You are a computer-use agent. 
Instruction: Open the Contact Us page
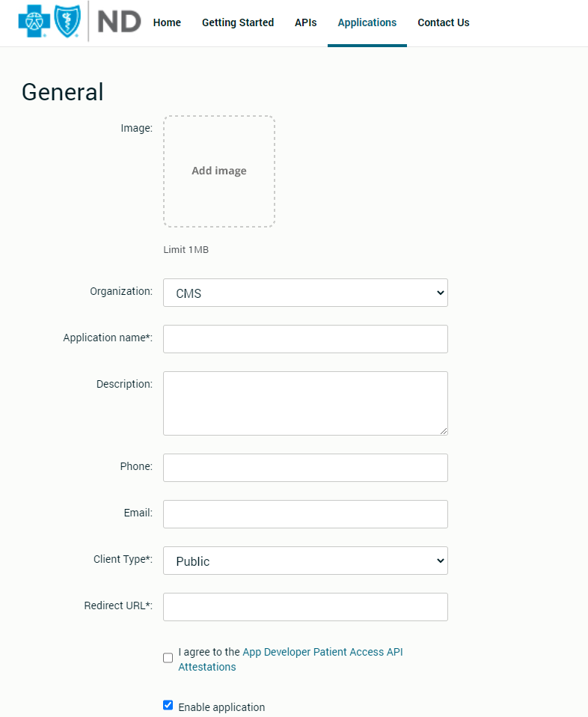444,22
